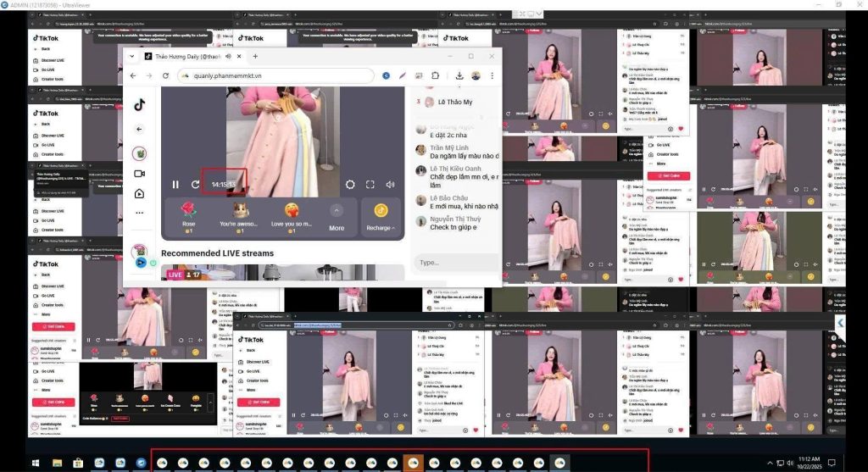Expand More gifts
Viewport: 868px width, 472px height.
coord(337,217)
